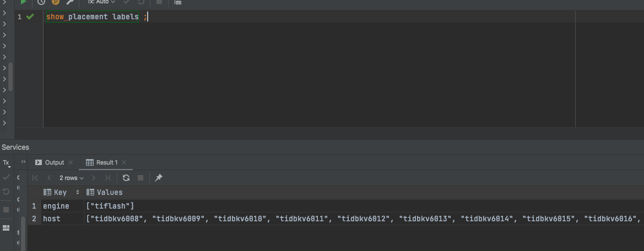Click the orange playground mode icon
The image size is (644, 251).
click(x=55, y=2)
